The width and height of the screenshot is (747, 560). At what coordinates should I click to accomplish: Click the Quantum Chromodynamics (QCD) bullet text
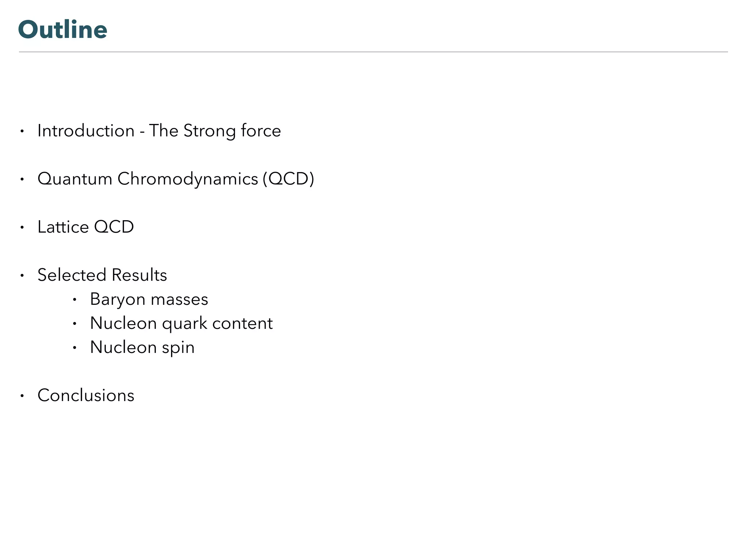point(175,179)
